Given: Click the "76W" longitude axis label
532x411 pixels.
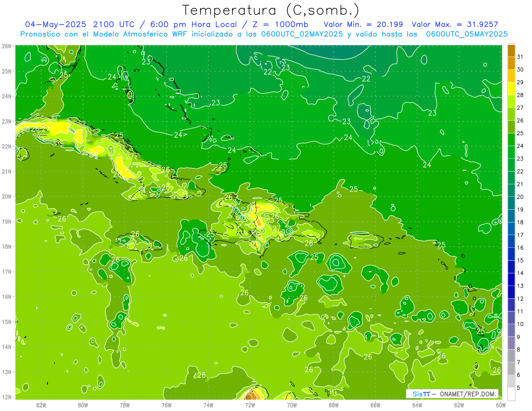Looking at the screenshot, I should (x=166, y=405).
